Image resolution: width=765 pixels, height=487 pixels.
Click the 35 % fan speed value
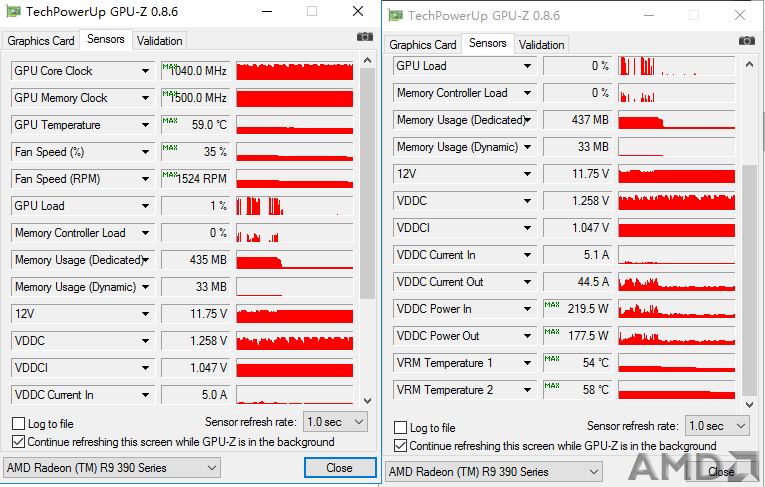tap(195, 152)
